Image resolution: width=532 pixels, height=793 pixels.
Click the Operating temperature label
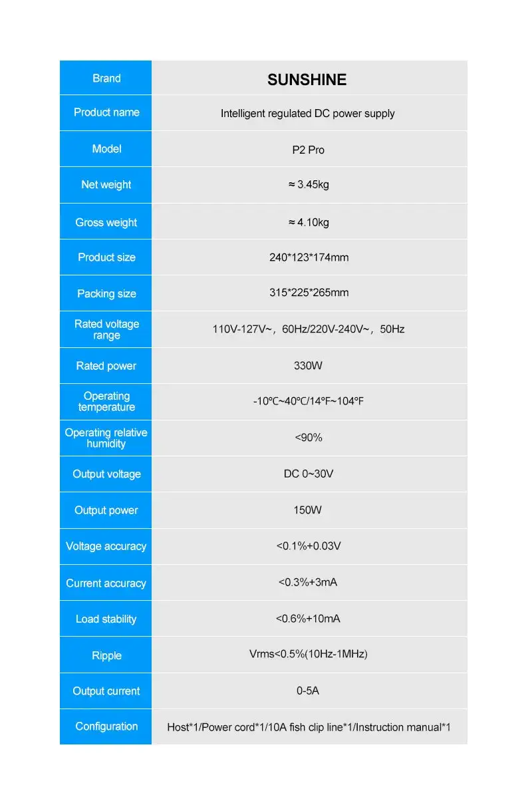[x=106, y=402]
